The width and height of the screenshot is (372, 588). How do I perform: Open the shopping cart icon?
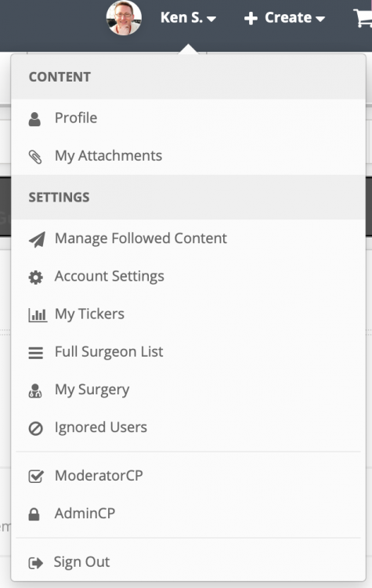(363, 18)
